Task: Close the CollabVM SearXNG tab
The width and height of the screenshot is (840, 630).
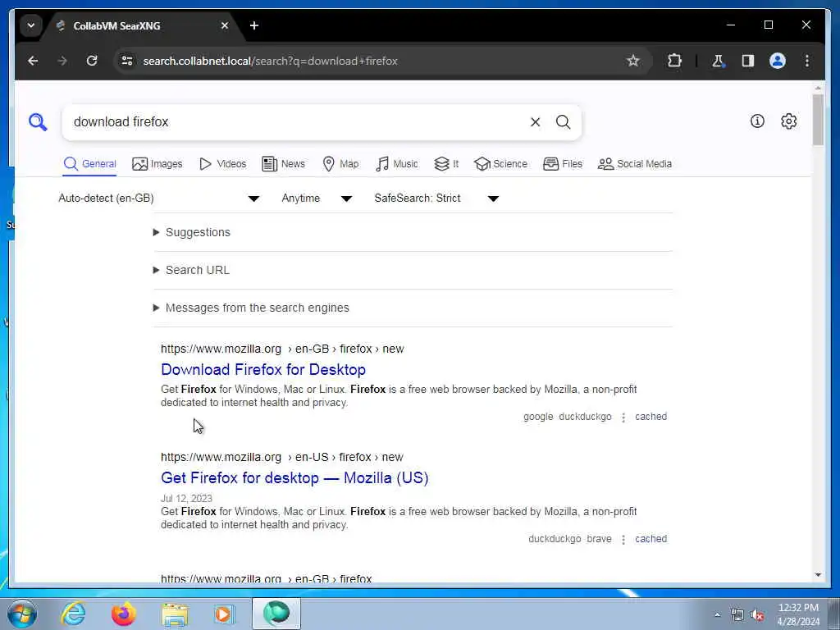Action: [x=225, y=25]
